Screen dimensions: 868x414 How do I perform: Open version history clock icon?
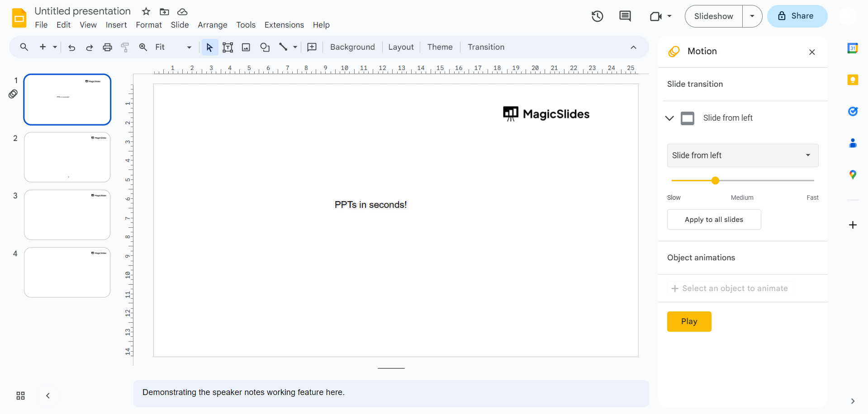pos(598,17)
